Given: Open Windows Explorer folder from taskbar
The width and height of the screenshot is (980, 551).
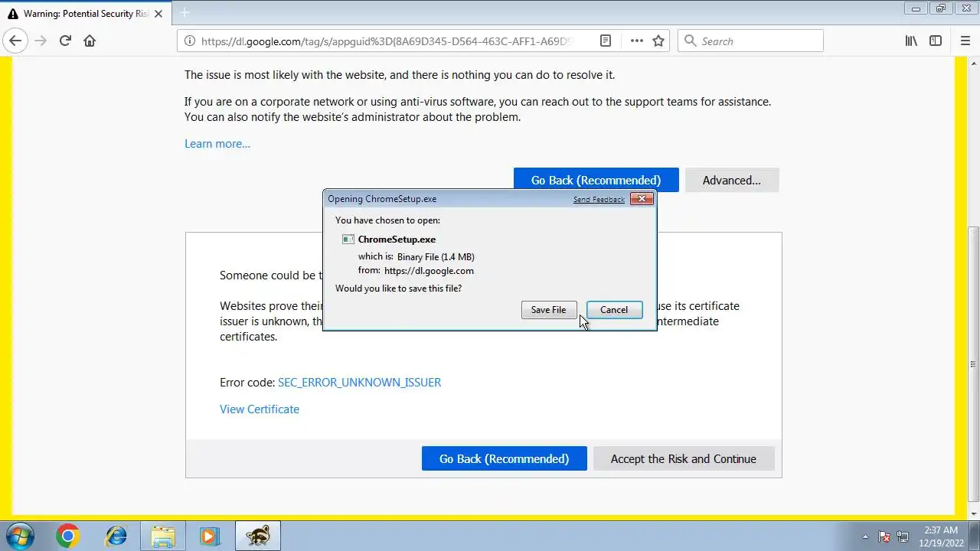Looking at the screenshot, I should (x=163, y=536).
